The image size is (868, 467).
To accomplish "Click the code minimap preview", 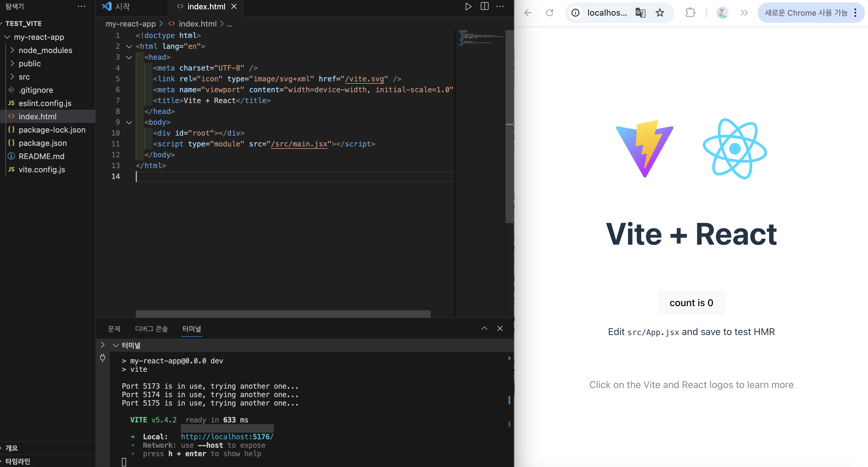I will [481, 38].
